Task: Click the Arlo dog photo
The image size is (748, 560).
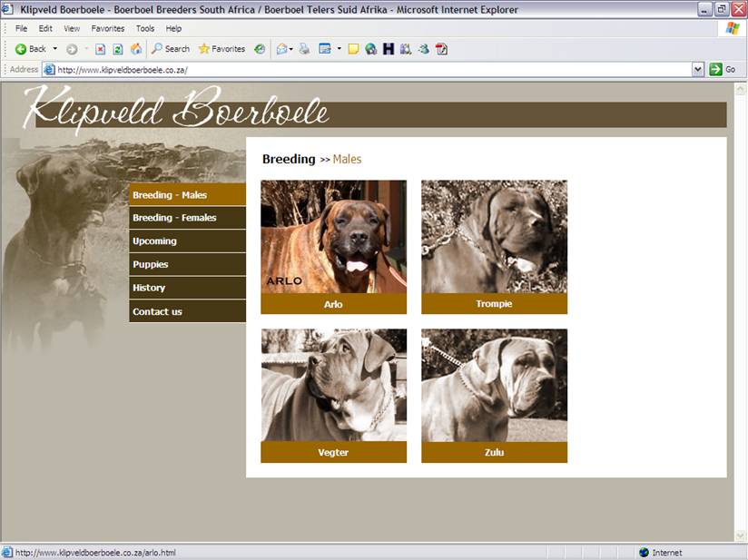Action: coord(333,237)
